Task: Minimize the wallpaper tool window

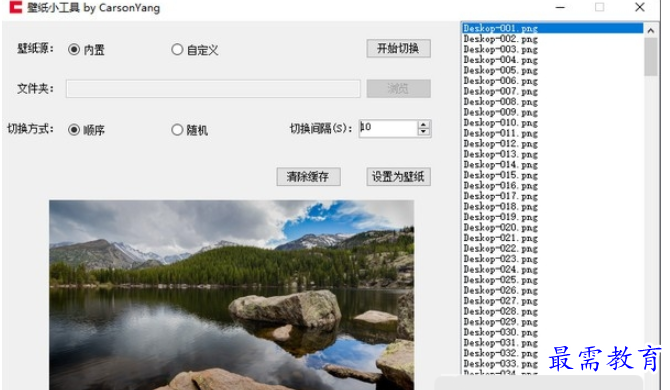Action: point(560,7)
